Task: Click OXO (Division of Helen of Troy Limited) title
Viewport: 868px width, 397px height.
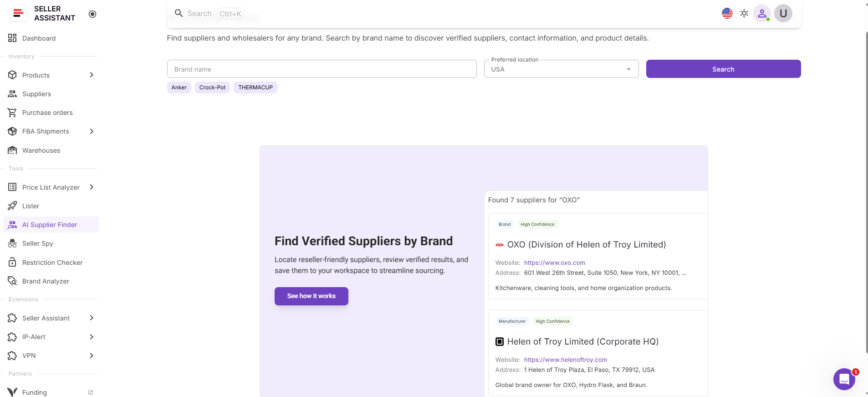Action: [587, 245]
